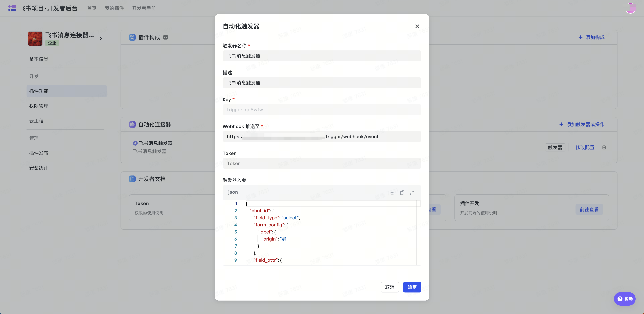The image size is (644, 314).
Task: Click 取消 to cancel the dialog
Action: tap(390, 287)
